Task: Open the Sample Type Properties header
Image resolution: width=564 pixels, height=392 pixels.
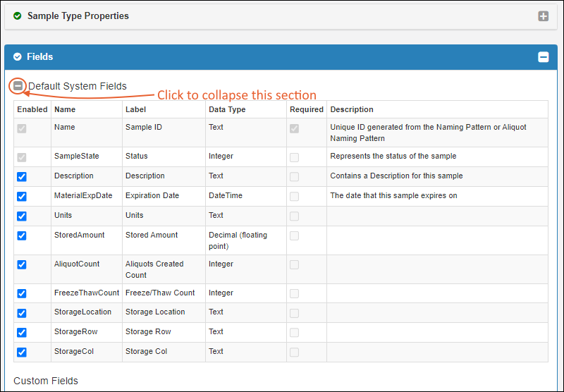Action: [x=78, y=16]
